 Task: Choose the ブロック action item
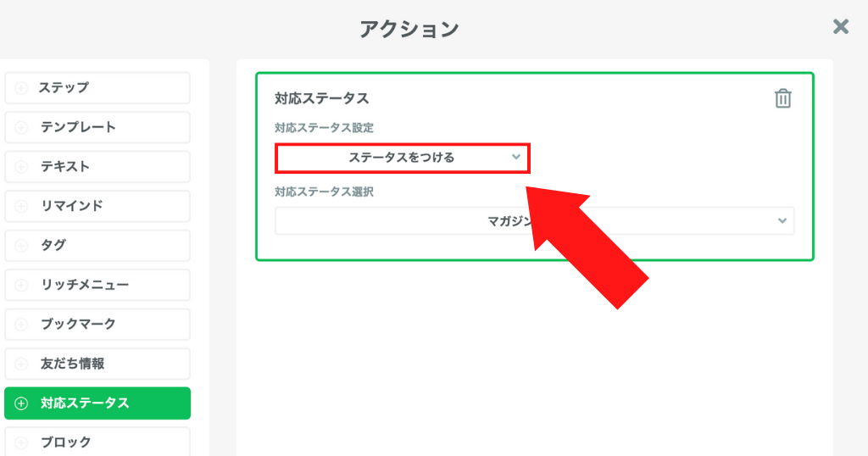coord(97,442)
